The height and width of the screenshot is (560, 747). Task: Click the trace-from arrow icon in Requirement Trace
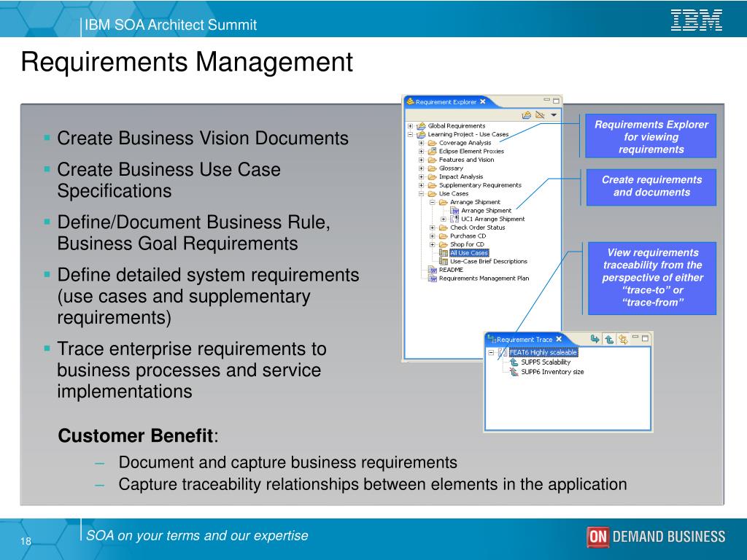[x=609, y=340]
